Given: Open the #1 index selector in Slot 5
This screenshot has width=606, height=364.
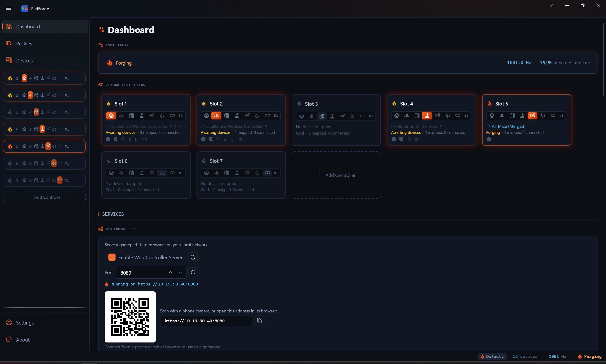Looking at the screenshot, I should [x=561, y=115].
